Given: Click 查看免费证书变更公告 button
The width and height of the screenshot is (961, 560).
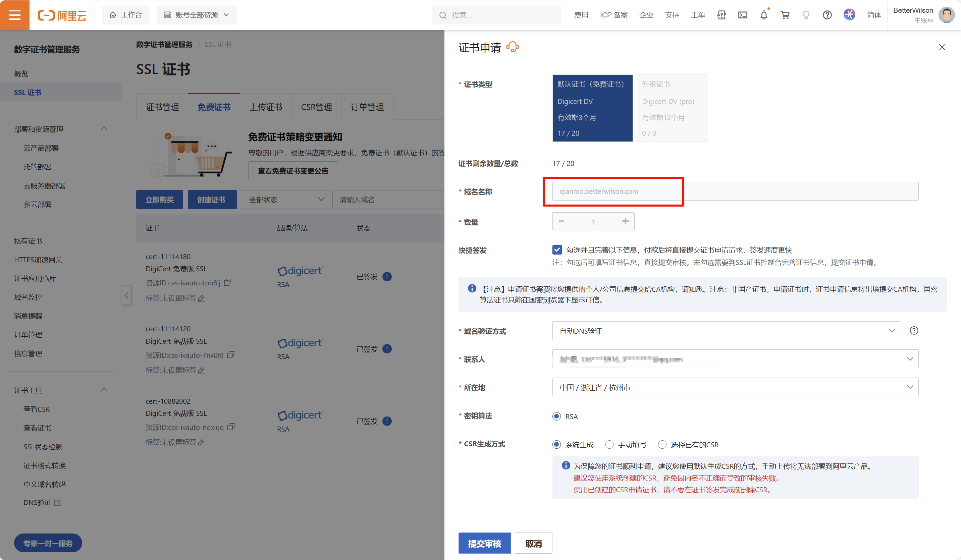Looking at the screenshot, I should tap(293, 171).
